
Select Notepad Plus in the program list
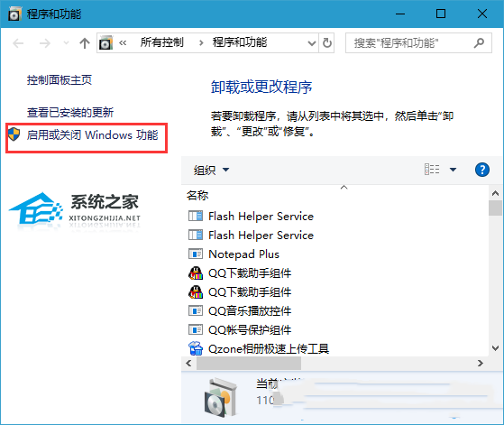click(x=243, y=254)
